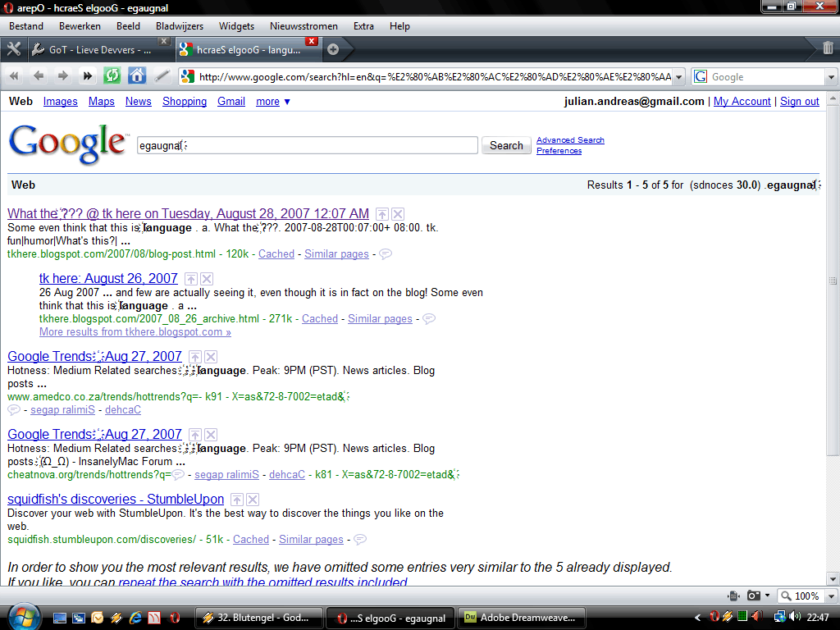Open Internet Explorer from quick launch

click(x=135, y=618)
